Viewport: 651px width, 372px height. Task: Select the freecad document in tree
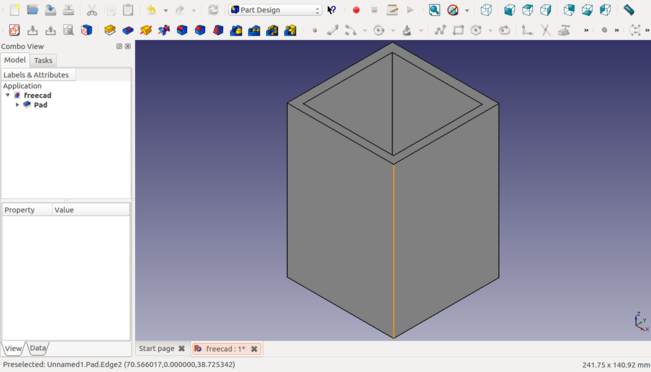(x=37, y=95)
